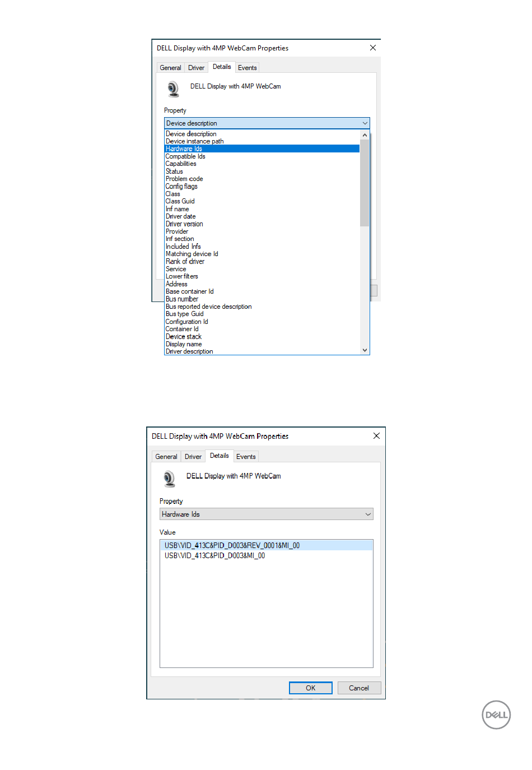
Task: Click the dropdown list scroll down arrow
Action: pos(365,350)
